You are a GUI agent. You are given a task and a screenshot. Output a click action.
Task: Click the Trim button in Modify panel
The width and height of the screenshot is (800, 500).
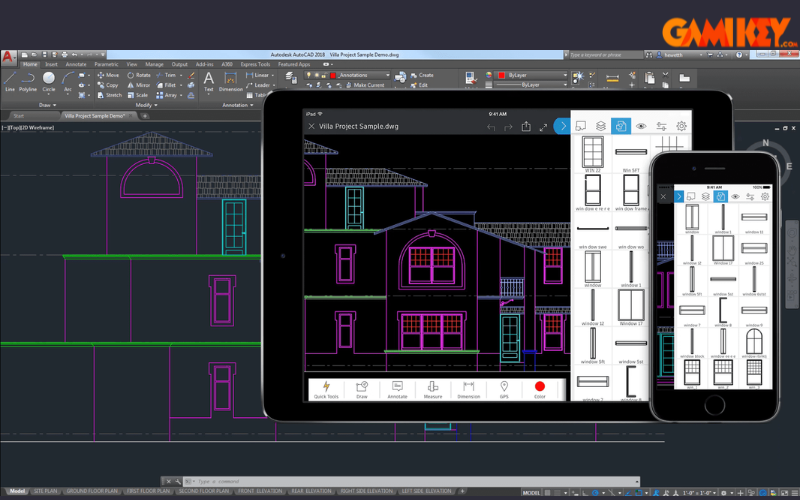pyautogui.click(x=166, y=75)
